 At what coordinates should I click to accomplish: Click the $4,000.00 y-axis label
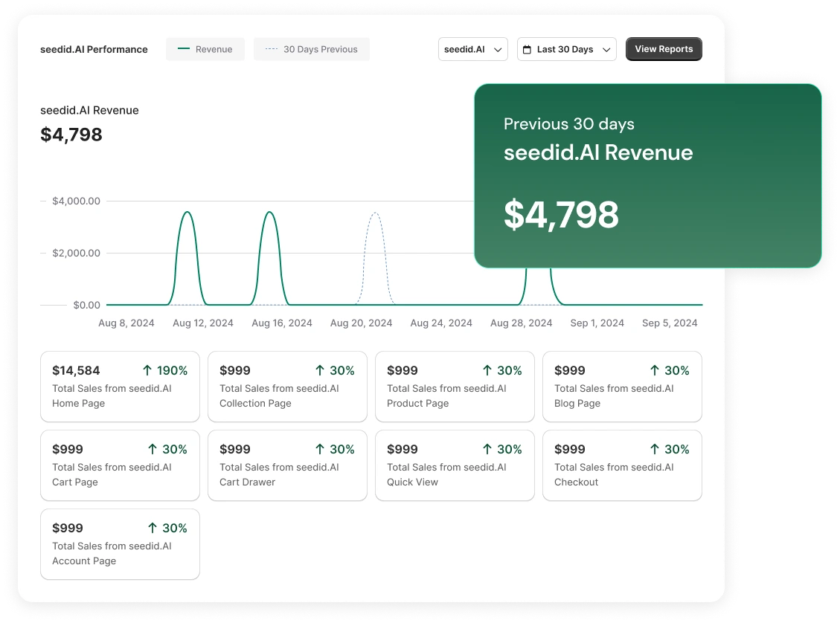(x=76, y=201)
